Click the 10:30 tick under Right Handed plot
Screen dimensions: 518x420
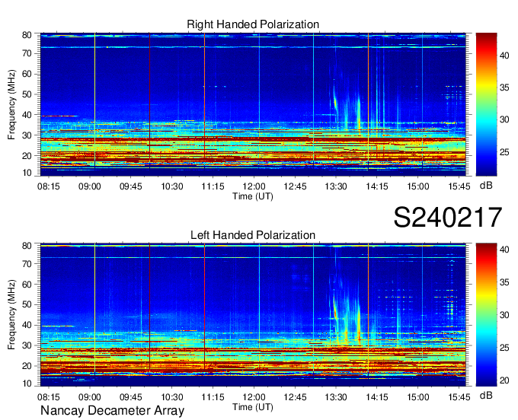(x=172, y=186)
